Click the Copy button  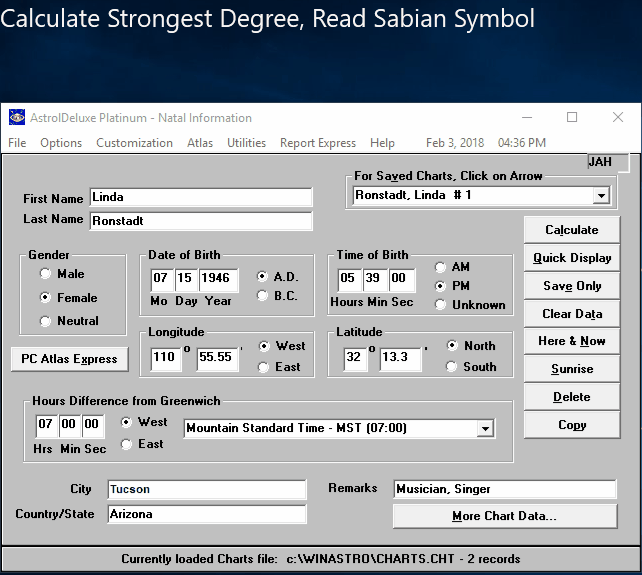pos(572,425)
